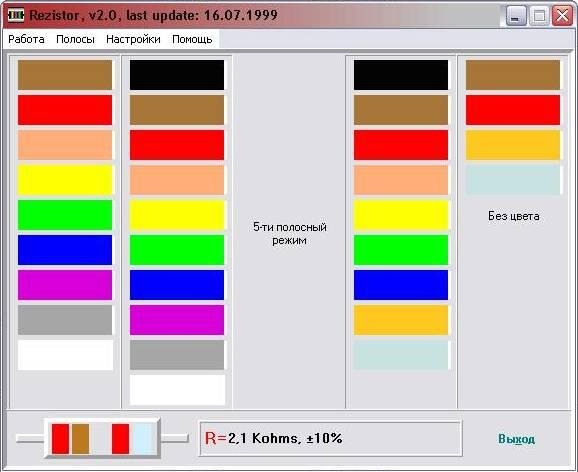Open the Помощь menu

[x=192, y=39]
